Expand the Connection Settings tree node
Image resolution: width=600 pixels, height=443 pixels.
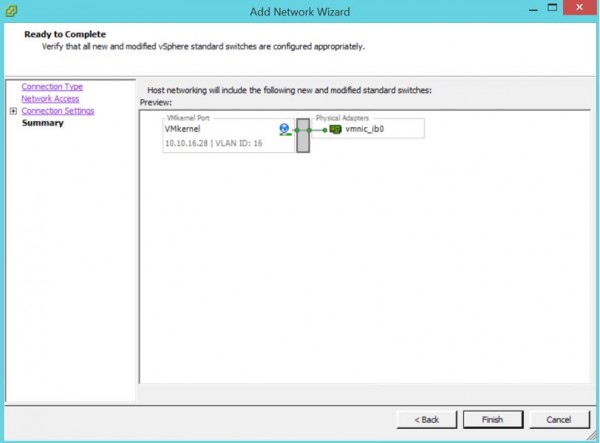point(13,111)
